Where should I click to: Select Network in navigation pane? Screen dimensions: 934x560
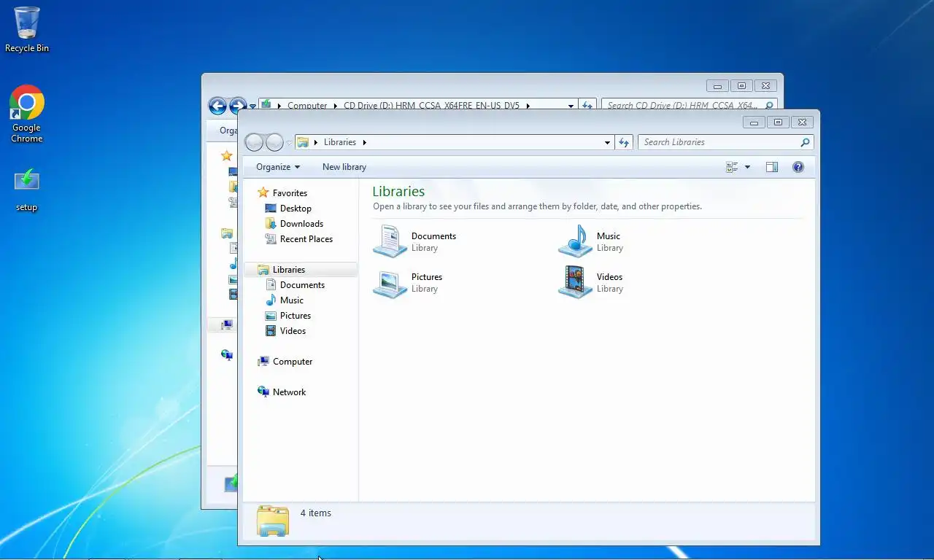click(282, 392)
